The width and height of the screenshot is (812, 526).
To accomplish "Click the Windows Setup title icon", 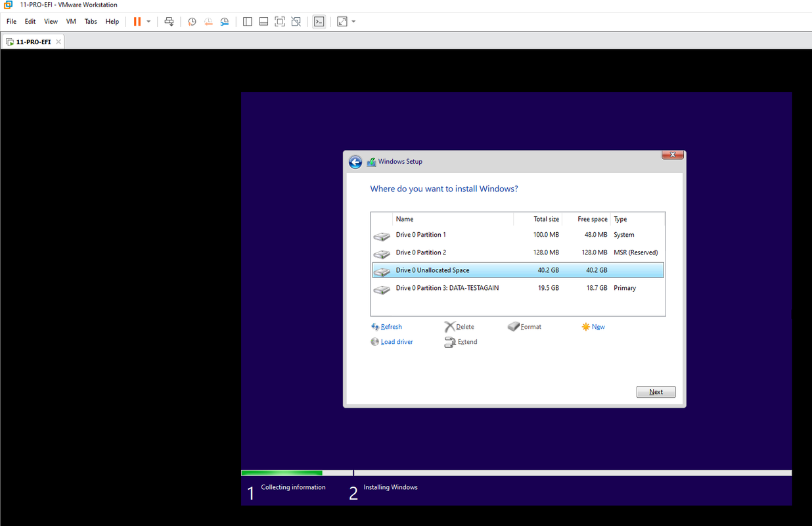I will click(371, 162).
